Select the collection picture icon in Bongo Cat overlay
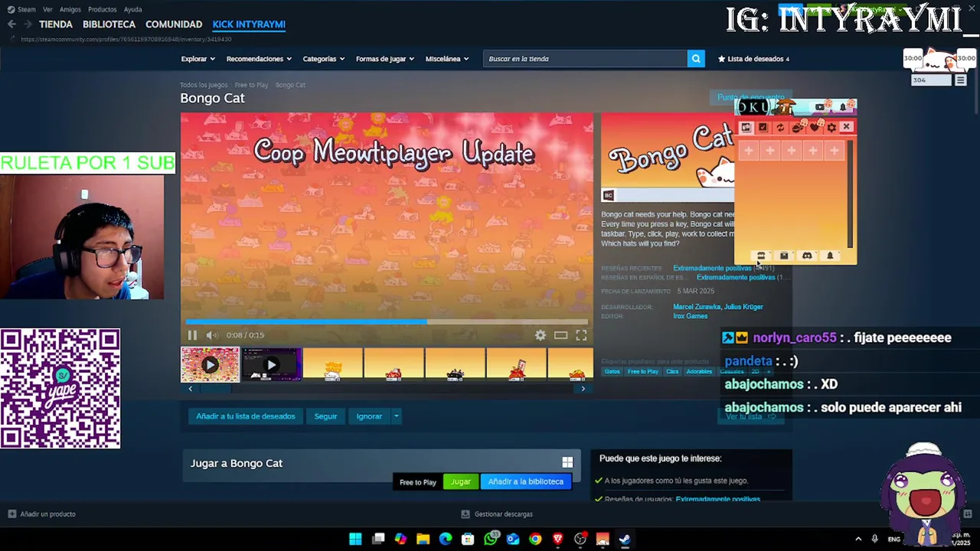 click(746, 128)
